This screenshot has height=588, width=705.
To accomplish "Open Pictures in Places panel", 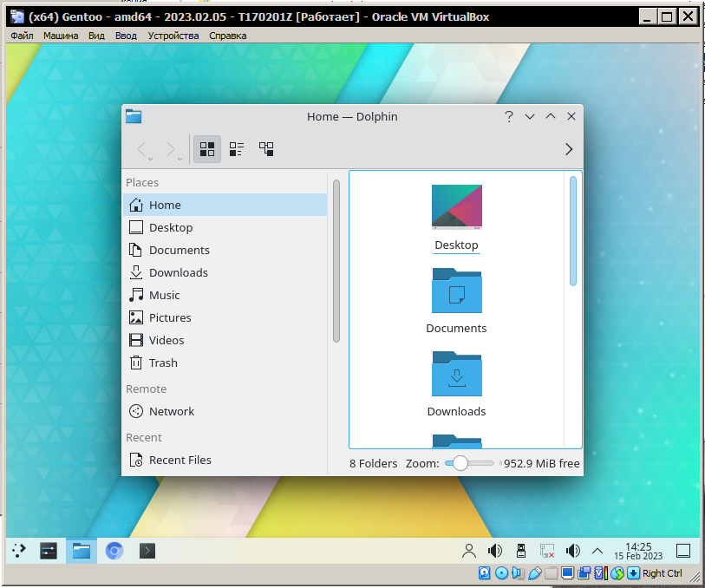I will [225, 317].
